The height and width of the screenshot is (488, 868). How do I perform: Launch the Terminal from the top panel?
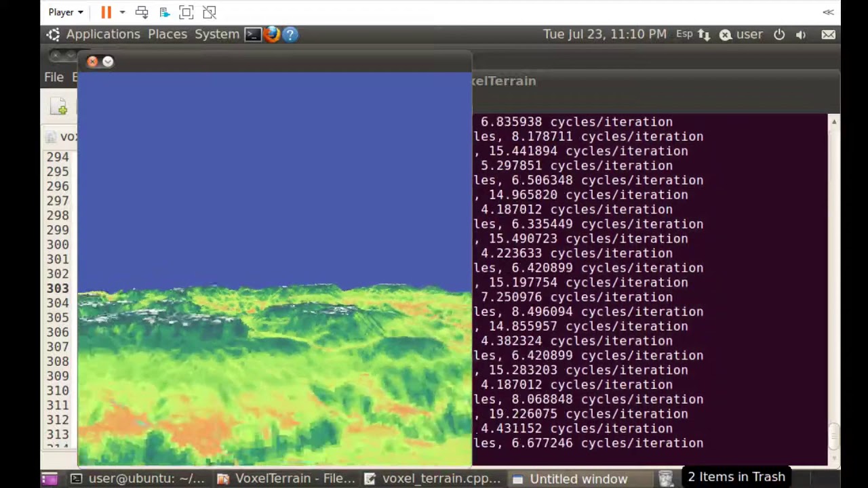coord(253,35)
